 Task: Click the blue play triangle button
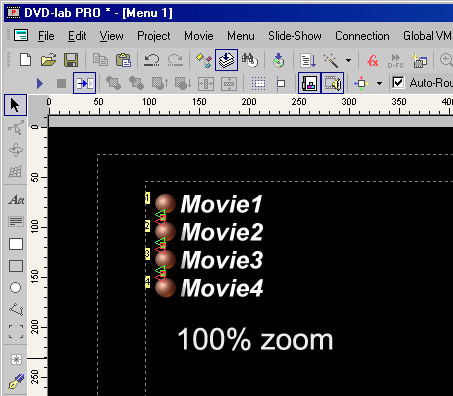click(40, 83)
